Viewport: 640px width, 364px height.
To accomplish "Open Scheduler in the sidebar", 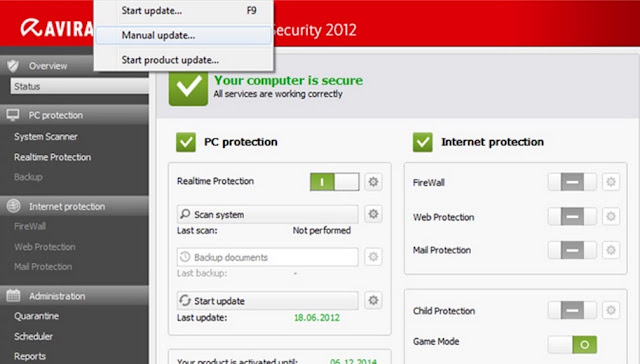I will click(33, 336).
